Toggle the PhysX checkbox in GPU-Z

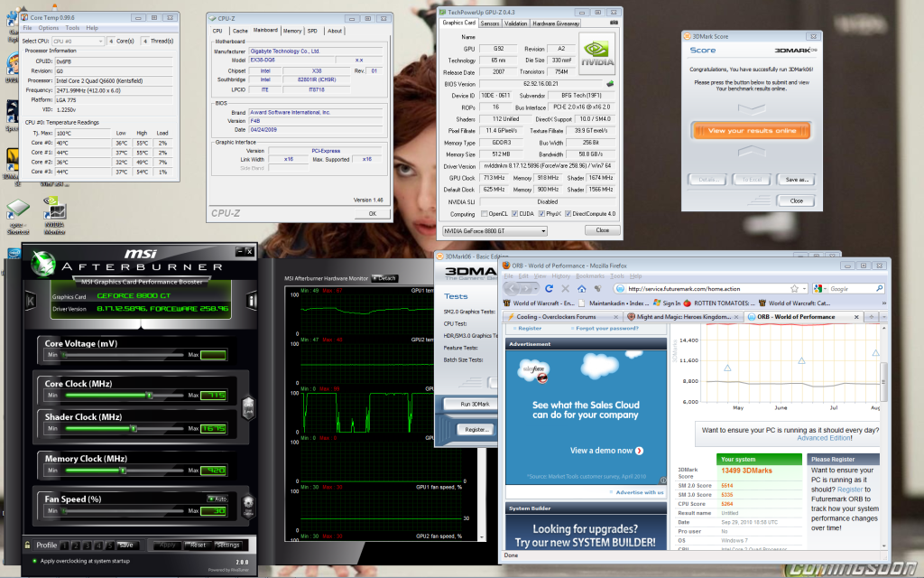(541, 213)
